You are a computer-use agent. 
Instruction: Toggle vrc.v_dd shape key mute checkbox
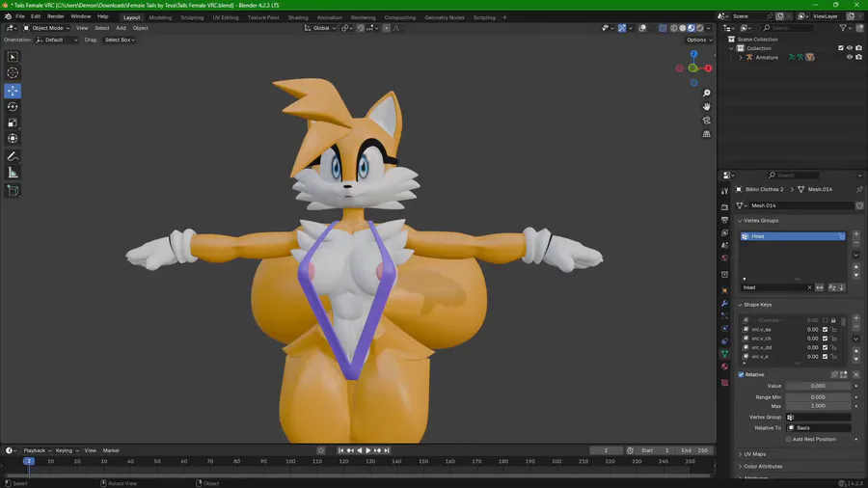(825, 347)
